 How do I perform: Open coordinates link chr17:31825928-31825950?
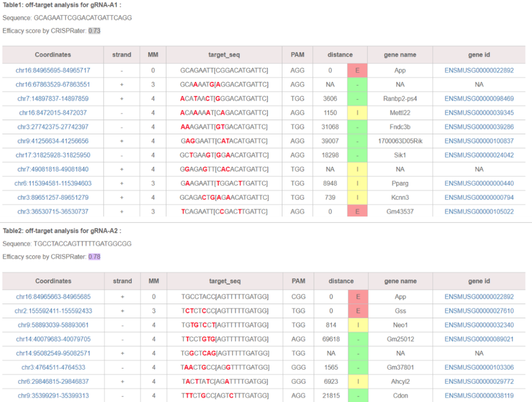[x=53, y=155]
